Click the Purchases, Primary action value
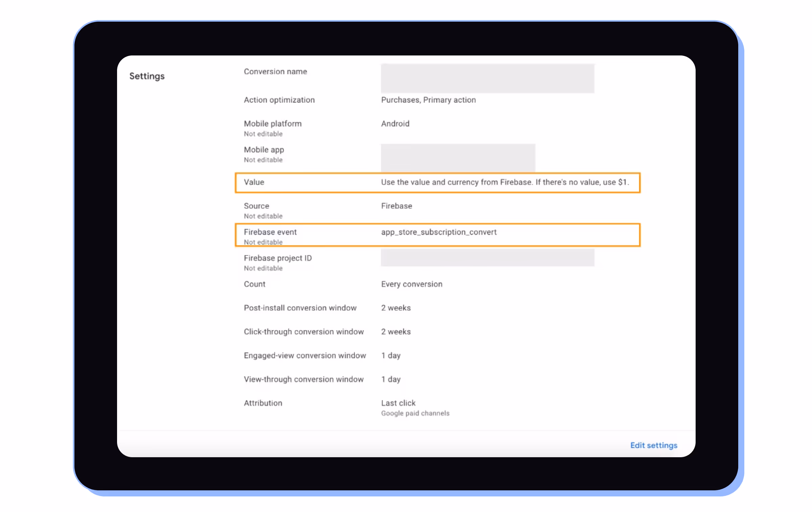 click(x=428, y=100)
